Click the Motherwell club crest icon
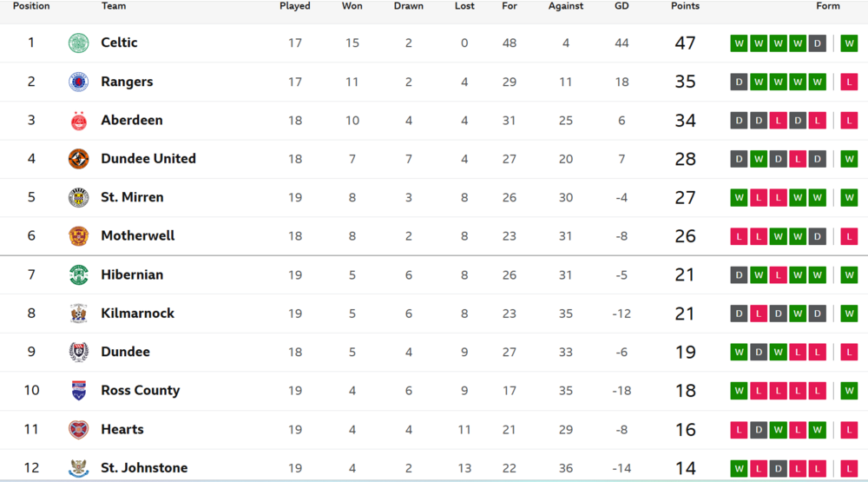The width and height of the screenshot is (868, 482). (x=79, y=236)
